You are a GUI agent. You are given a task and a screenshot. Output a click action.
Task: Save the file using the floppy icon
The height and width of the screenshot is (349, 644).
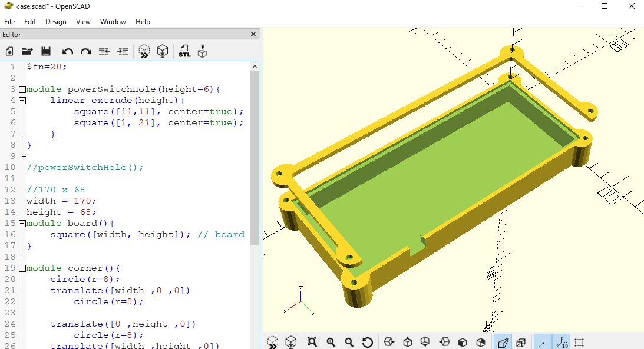[46, 51]
